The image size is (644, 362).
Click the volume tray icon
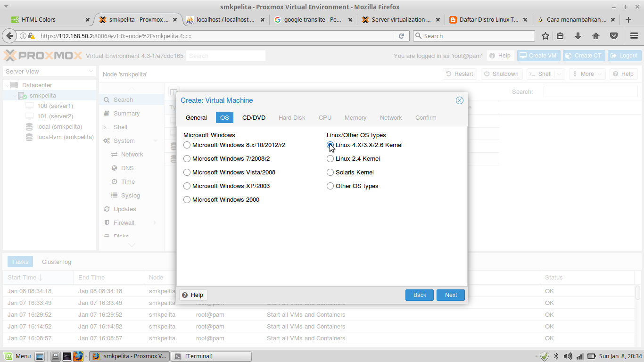tap(568, 356)
